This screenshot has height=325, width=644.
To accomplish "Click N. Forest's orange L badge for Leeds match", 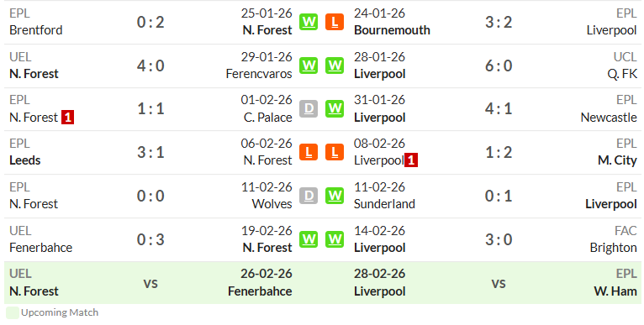I will click(x=309, y=152).
